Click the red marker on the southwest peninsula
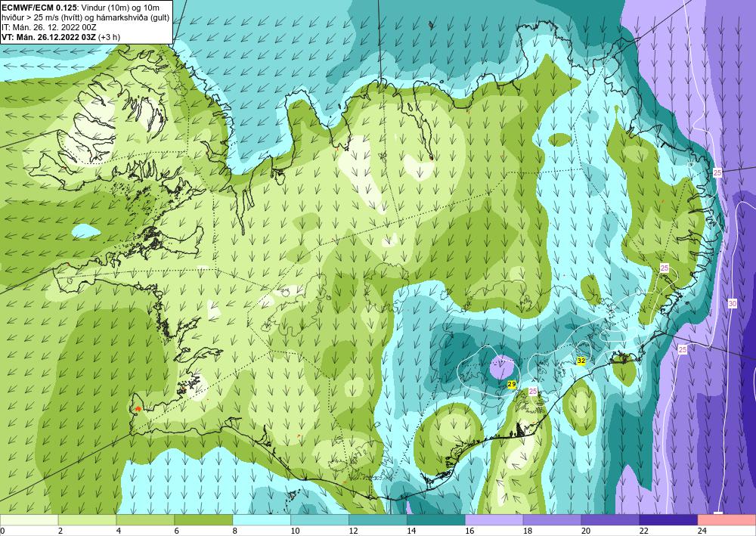 [138, 409]
